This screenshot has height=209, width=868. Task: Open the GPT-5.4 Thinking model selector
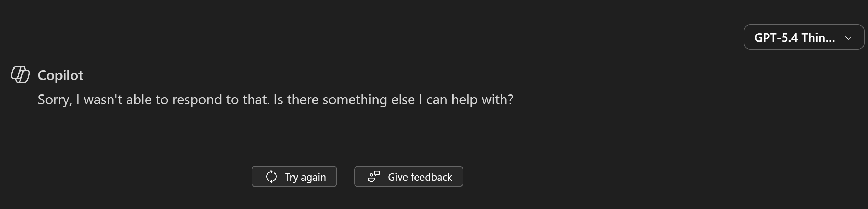coord(803,37)
